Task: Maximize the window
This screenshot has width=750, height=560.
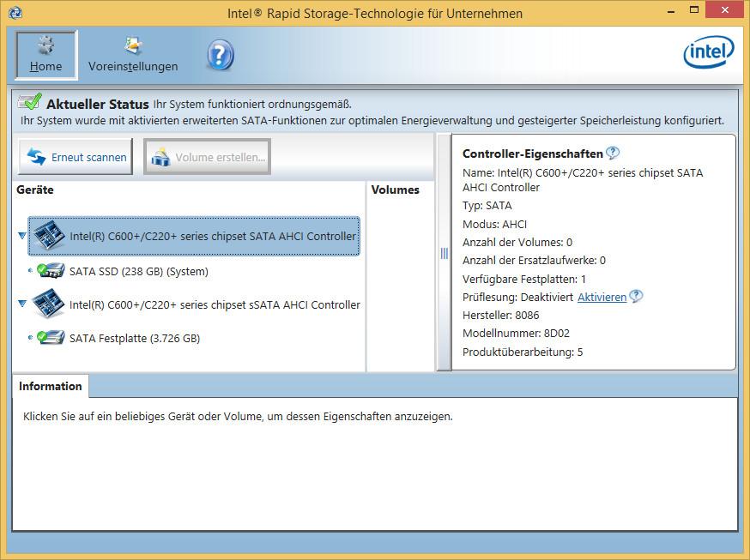Action: (x=694, y=10)
